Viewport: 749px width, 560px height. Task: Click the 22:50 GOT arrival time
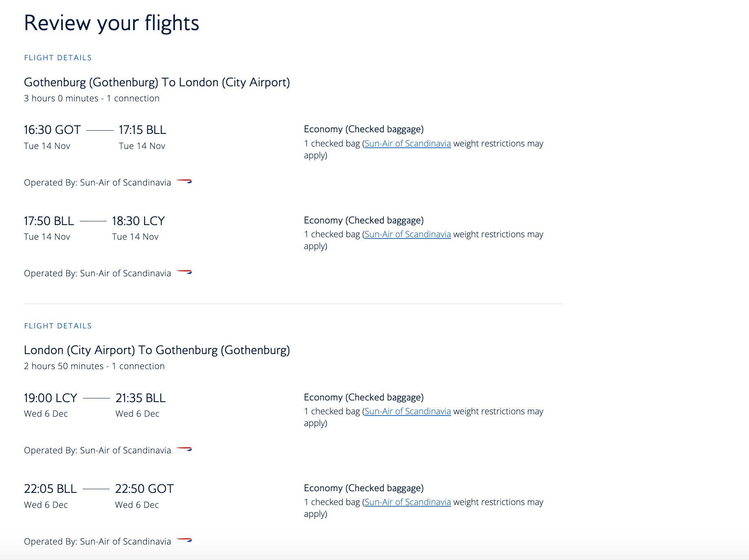[x=144, y=489]
